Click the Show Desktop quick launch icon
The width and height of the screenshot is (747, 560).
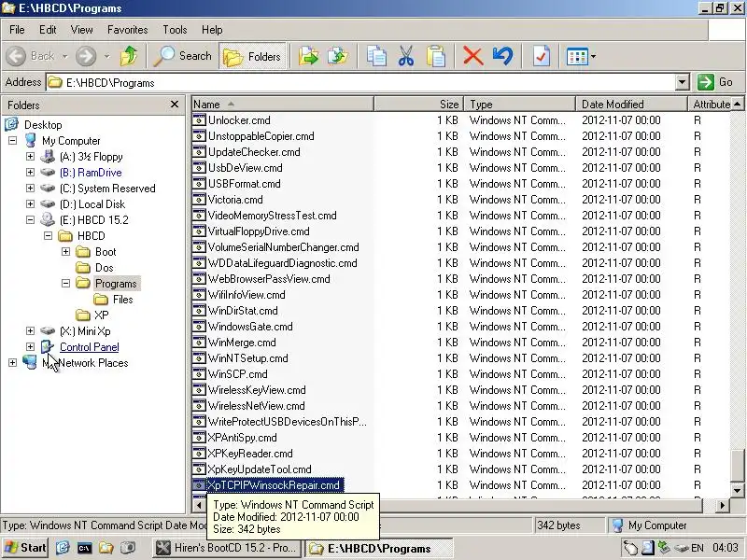tap(63, 548)
